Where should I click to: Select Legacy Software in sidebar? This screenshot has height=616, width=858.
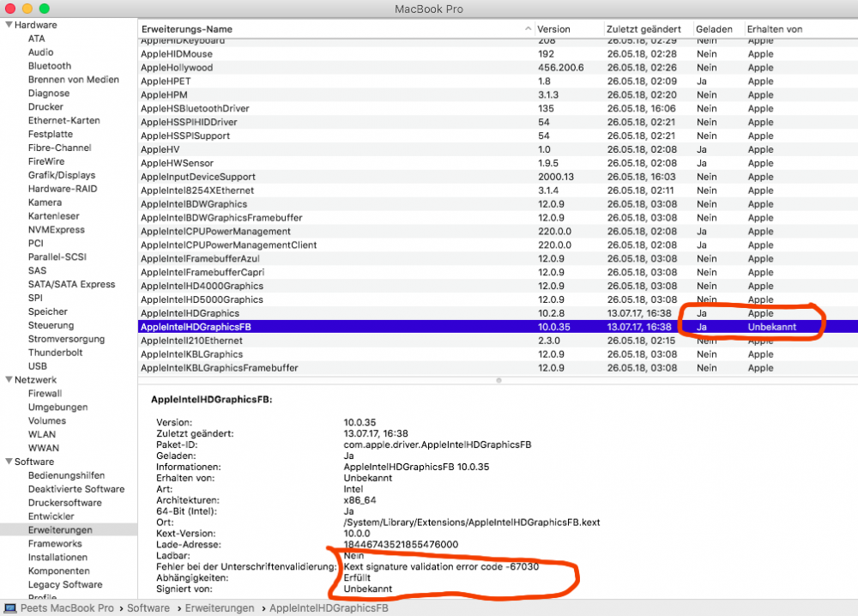pos(65,585)
